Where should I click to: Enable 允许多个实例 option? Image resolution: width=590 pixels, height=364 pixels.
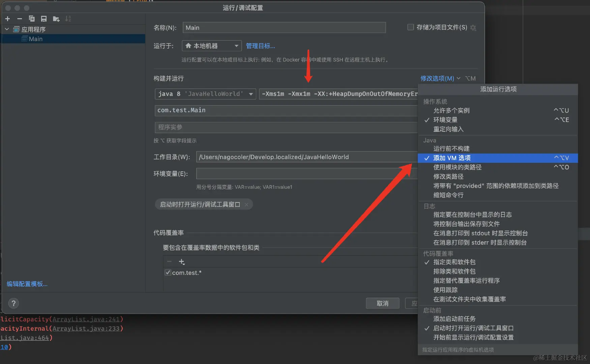498,111
